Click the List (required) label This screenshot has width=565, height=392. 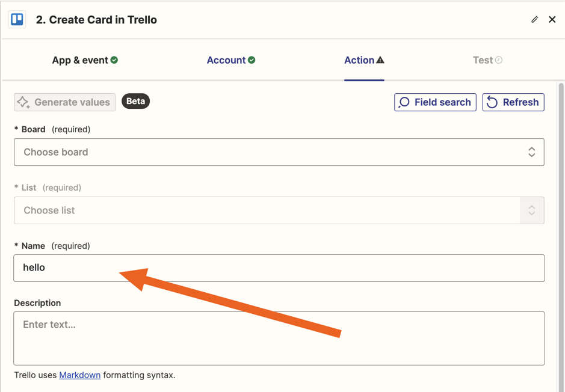48,188
